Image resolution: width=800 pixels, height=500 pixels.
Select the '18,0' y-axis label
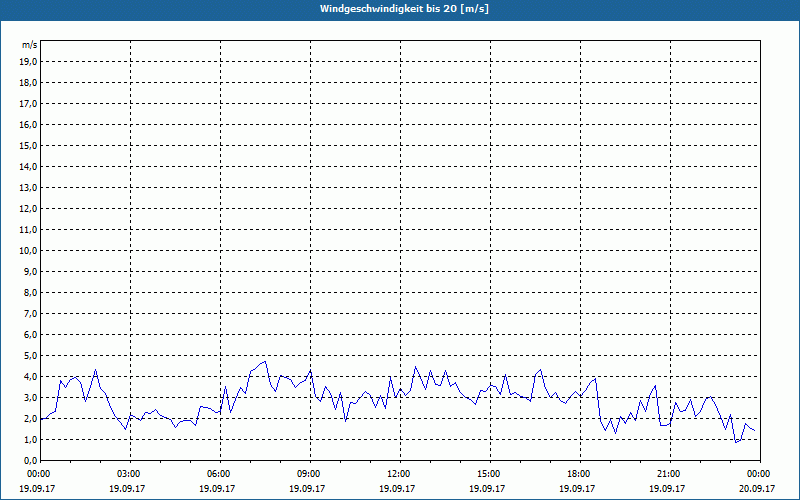[x=28, y=83]
